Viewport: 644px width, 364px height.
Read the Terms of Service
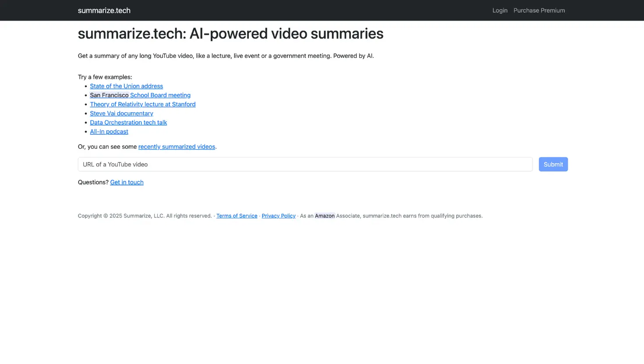point(237,215)
